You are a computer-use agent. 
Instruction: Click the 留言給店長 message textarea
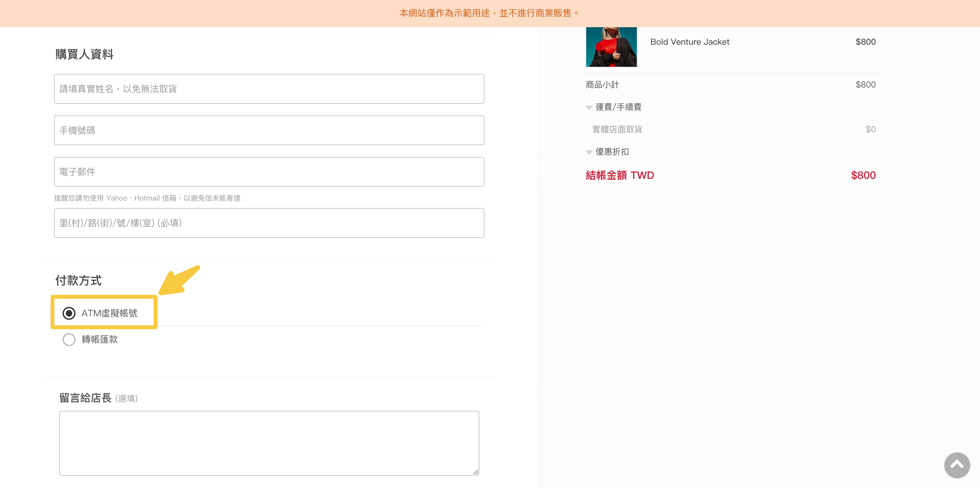pos(269,443)
